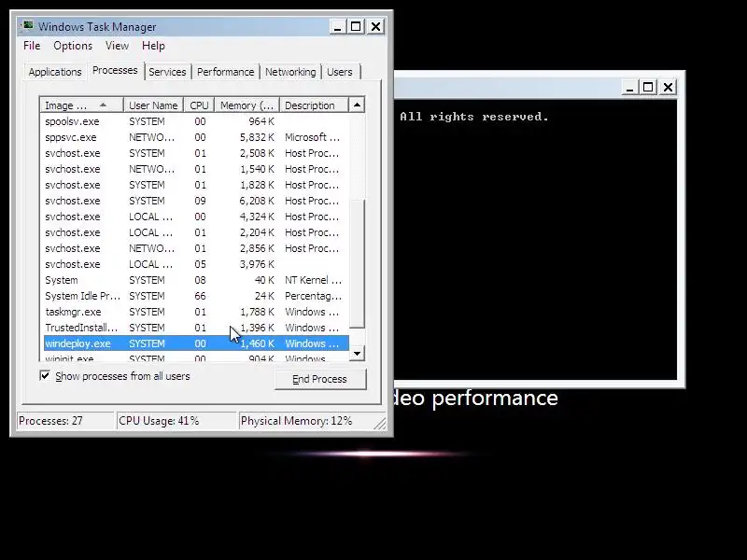This screenshot has width=747, height=560.
Task: Open the Users tab
Action: tap(340, 72)
